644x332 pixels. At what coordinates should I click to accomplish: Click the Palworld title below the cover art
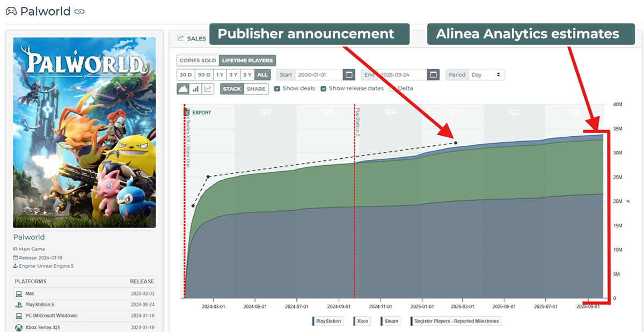point(29,237)
